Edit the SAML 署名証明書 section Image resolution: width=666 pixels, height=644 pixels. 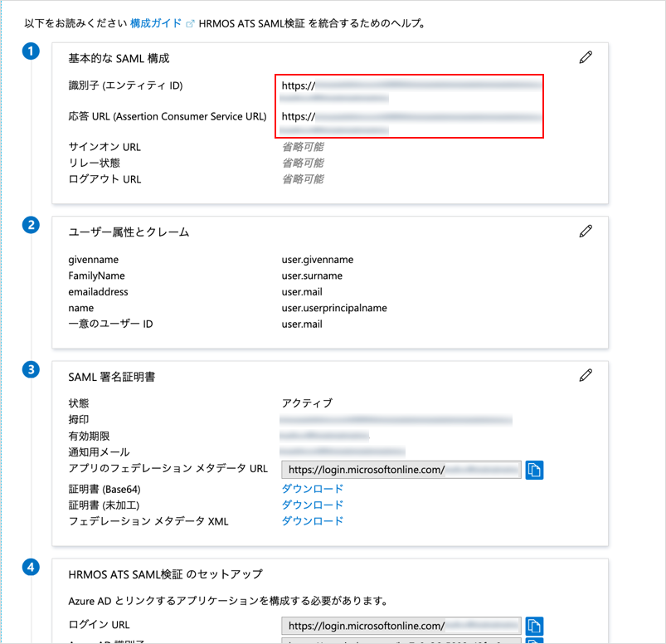pyautogui.click(x=586, y=375)
